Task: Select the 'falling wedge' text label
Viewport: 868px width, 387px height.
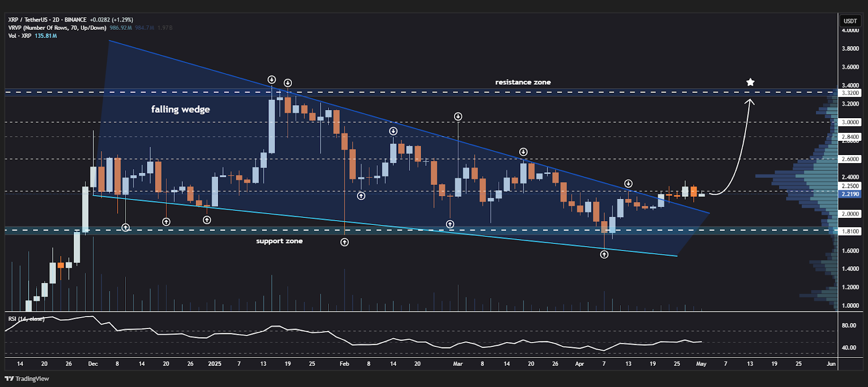Action: (x=180, y=109)
